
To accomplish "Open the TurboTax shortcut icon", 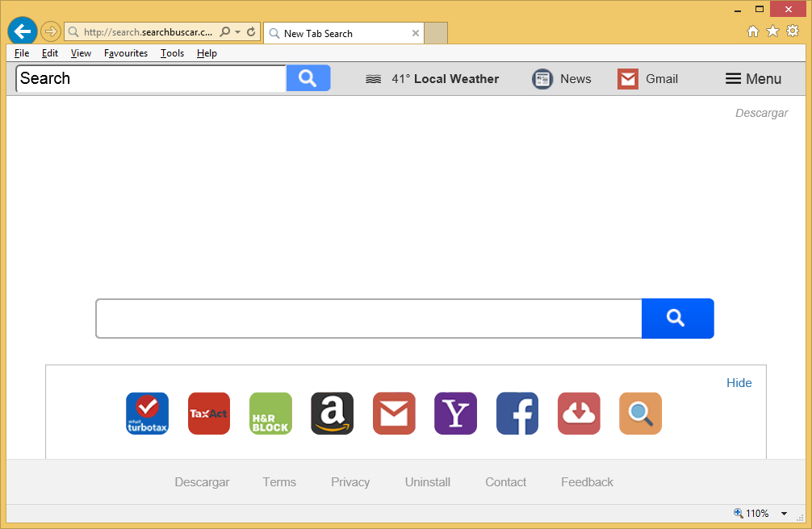I will [147, 414].
